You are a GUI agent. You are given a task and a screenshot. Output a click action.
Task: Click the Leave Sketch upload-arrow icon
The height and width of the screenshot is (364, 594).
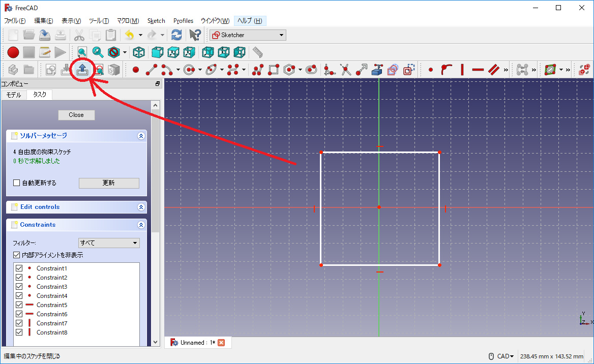point(82,70)
